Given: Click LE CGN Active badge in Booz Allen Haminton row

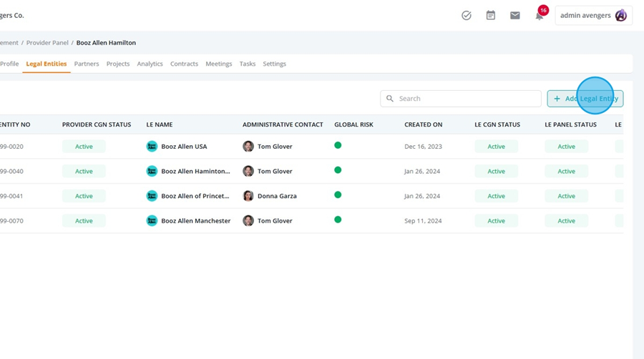Looking at the screenshot, I should [496, 171].
